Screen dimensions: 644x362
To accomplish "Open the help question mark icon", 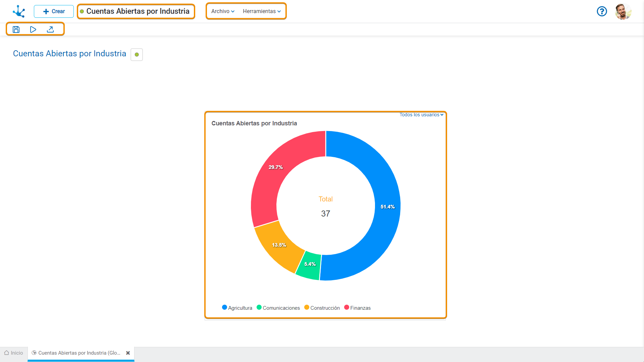I will [x=602, y=11].
